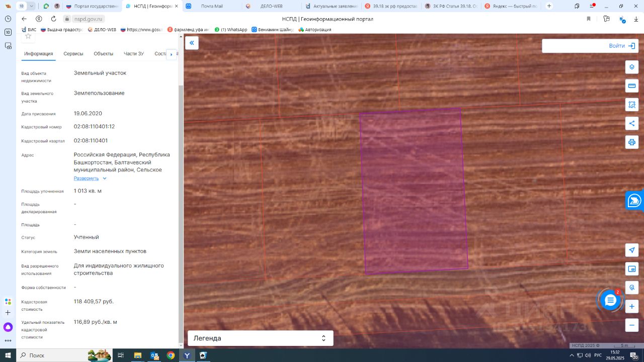Center map on my location
The width and height of the screenshot is (644, 362).
632,250
